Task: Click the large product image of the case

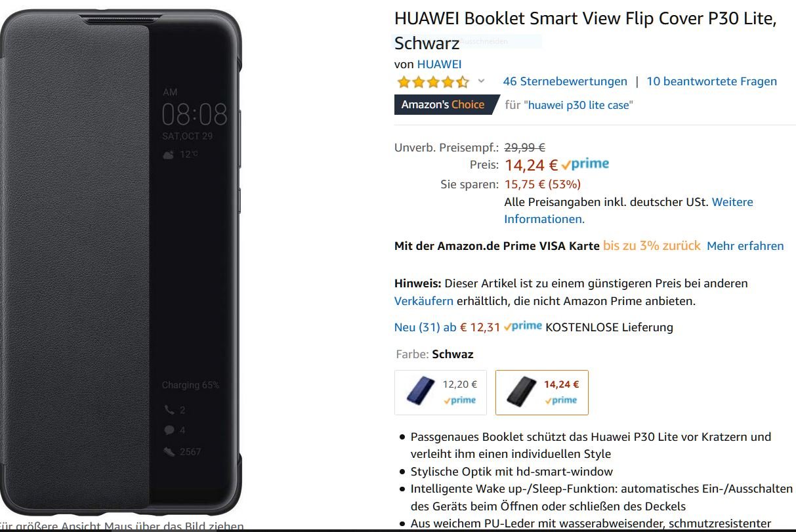Action: (x=123, y=262)
